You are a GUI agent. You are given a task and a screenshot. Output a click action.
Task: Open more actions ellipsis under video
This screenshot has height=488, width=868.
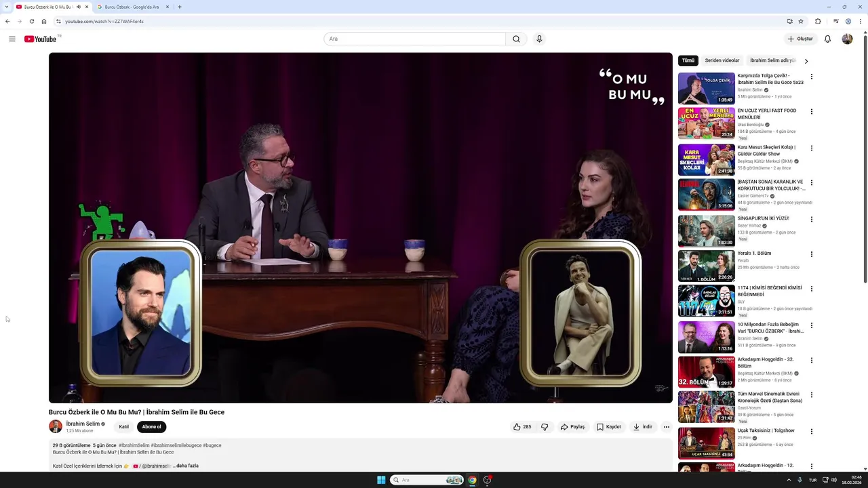(x=667, y=427)
